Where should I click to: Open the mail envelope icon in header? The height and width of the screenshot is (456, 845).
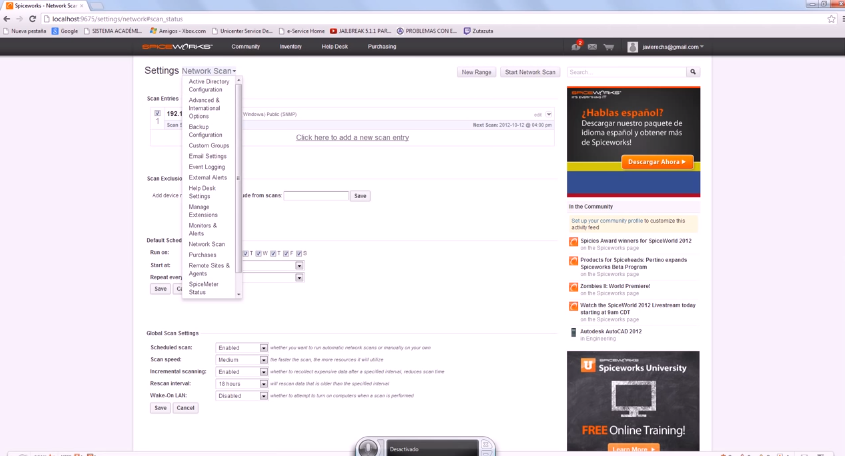click(592, 47)
